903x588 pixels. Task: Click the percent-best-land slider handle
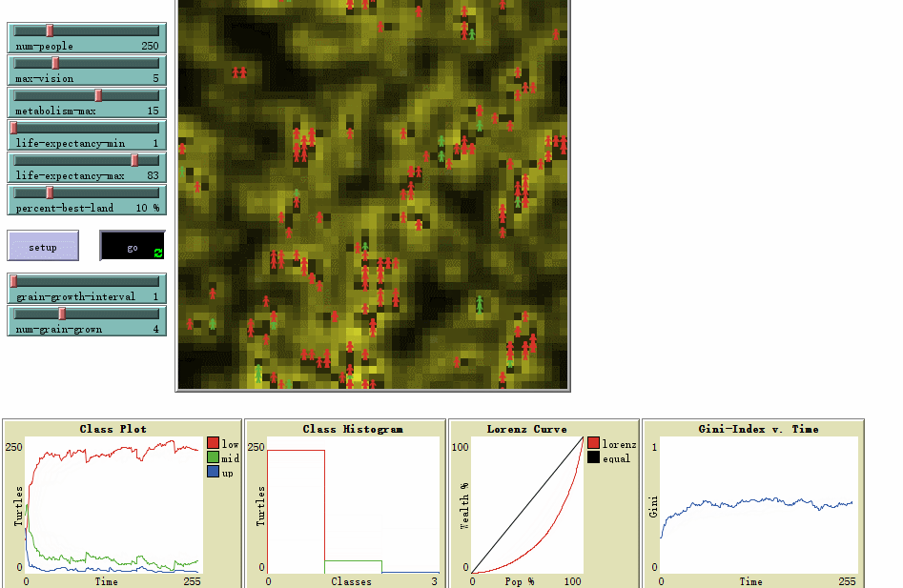pyautogui.click(x=50, y=193)
